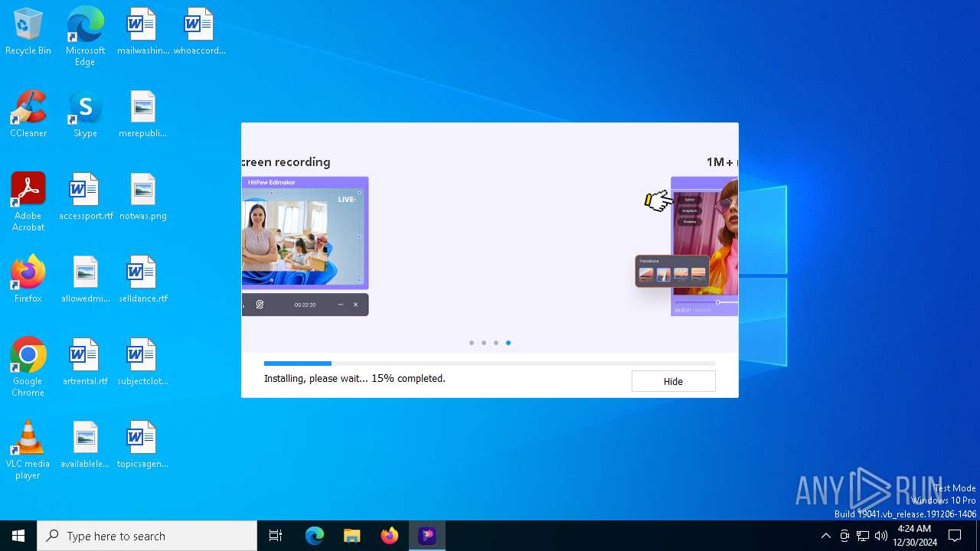980x551 pixels.
Task: Select the merepubli... image file icon
Action: (142, 115)
